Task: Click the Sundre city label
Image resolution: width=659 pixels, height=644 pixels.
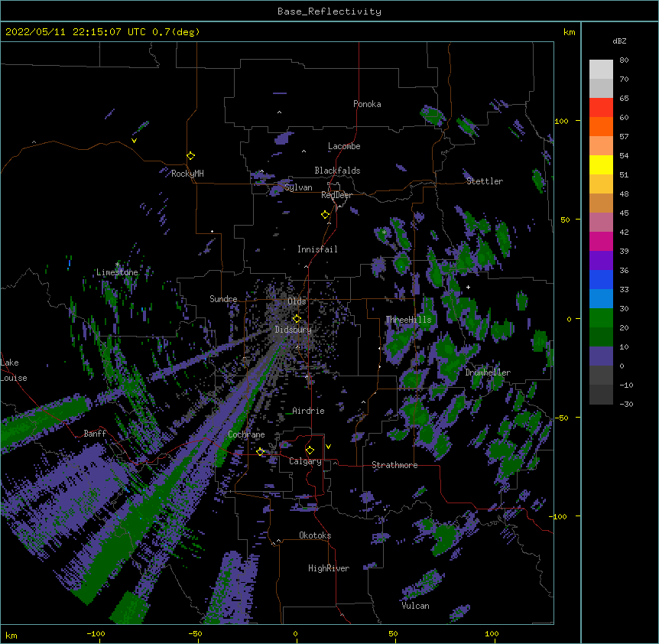Action: point(223,299)
